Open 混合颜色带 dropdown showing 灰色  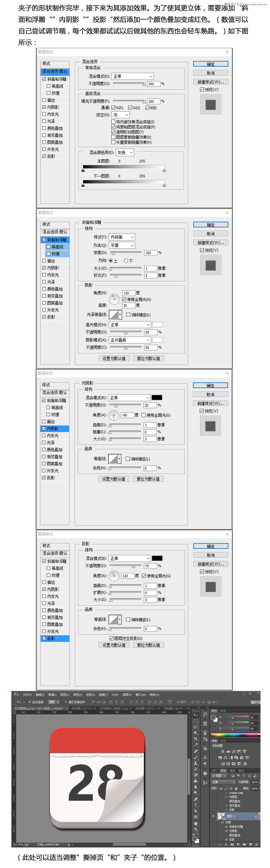(125, 153)
